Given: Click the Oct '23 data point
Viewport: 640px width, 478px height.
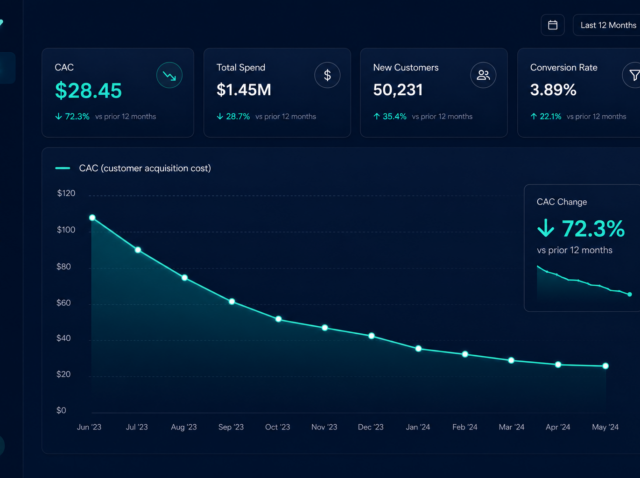Looking at the screenshot, I should [278, 319].
